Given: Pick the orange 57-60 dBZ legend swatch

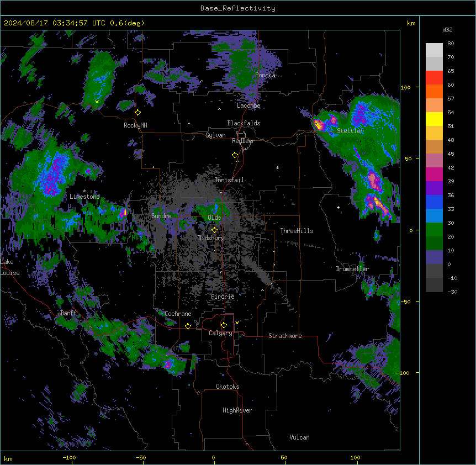Looking at the screenshot, I should pyautogui.click(x=434, y=91).
